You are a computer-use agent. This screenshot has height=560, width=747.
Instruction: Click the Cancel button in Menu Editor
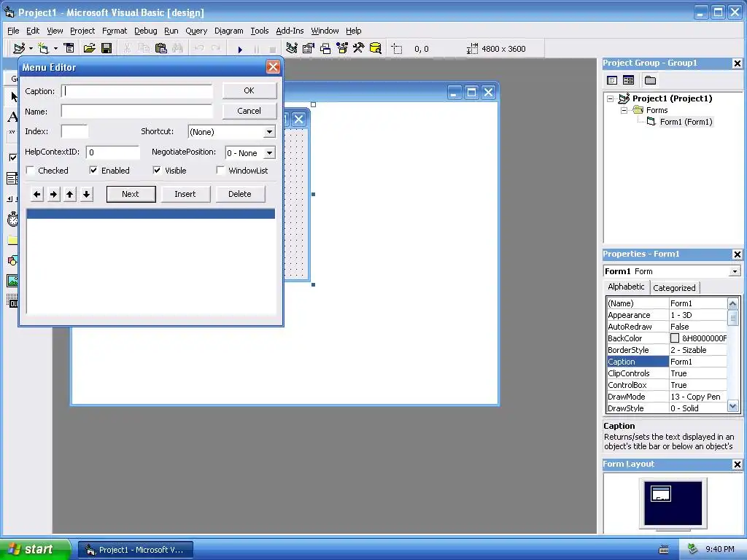[249, 111]
